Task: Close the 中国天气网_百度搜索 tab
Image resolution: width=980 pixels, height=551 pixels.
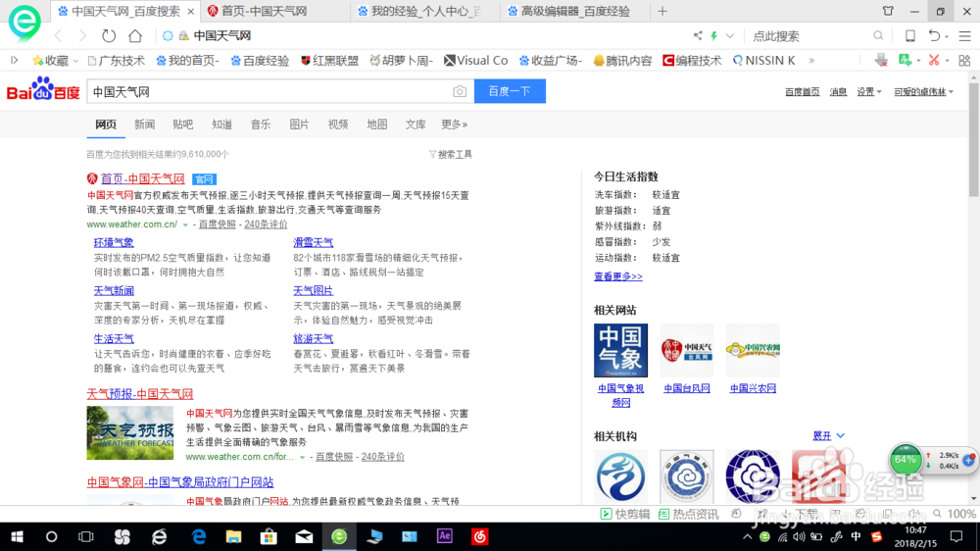Action: (x=191, y=11)
